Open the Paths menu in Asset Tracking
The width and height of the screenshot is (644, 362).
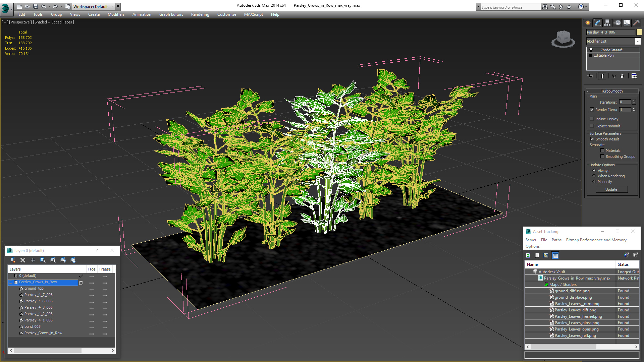click(x=556, y=240)
